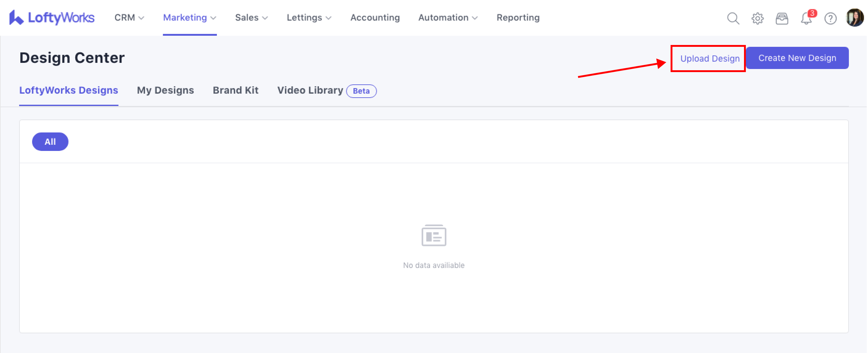
Task: Expand the Lettings dropdown menu
Action: coord(309,18)
